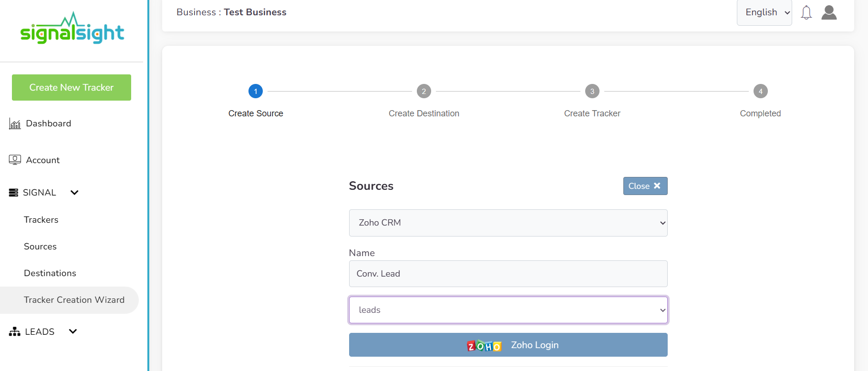This screenshot has width=868, height=371.
Task: Open the leads module dropdown
Action: [x=508, y=310]
